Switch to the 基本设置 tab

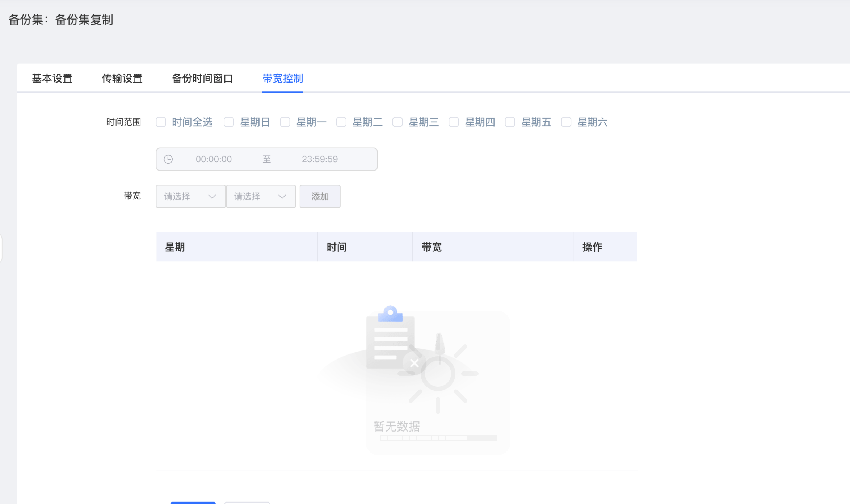pos(52,78)
